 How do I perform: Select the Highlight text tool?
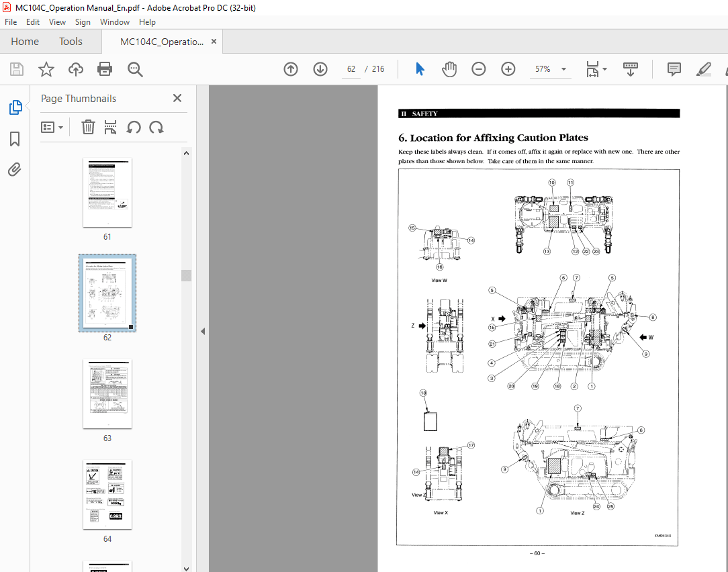704,68
